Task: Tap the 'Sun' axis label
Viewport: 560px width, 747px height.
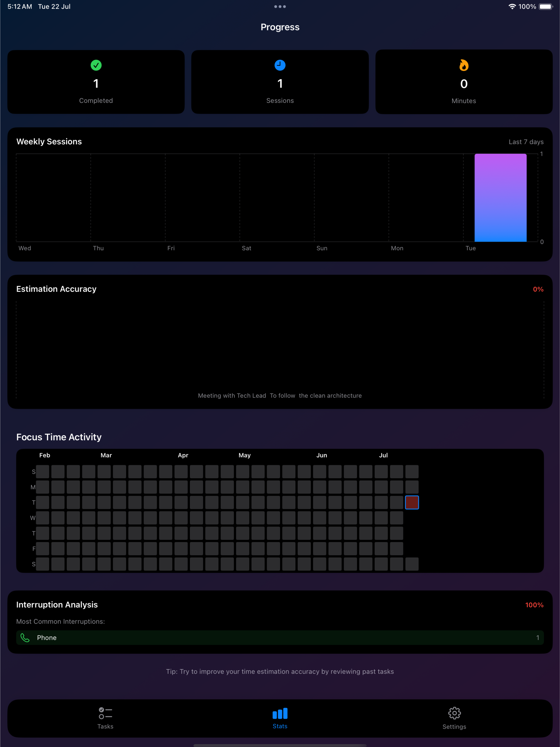Action: (322, 248)
